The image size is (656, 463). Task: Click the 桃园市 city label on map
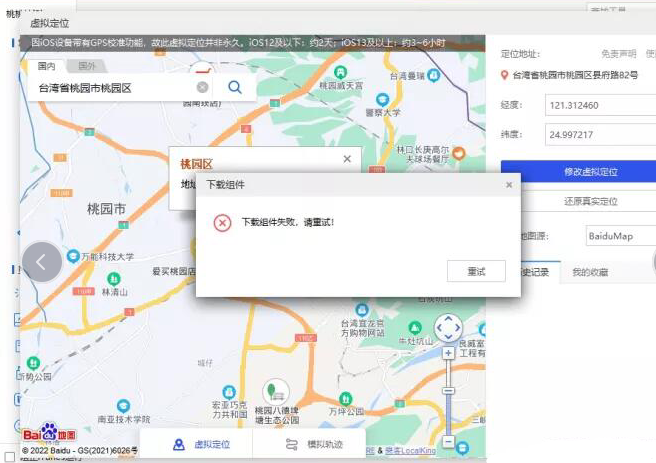click(106, 209)
